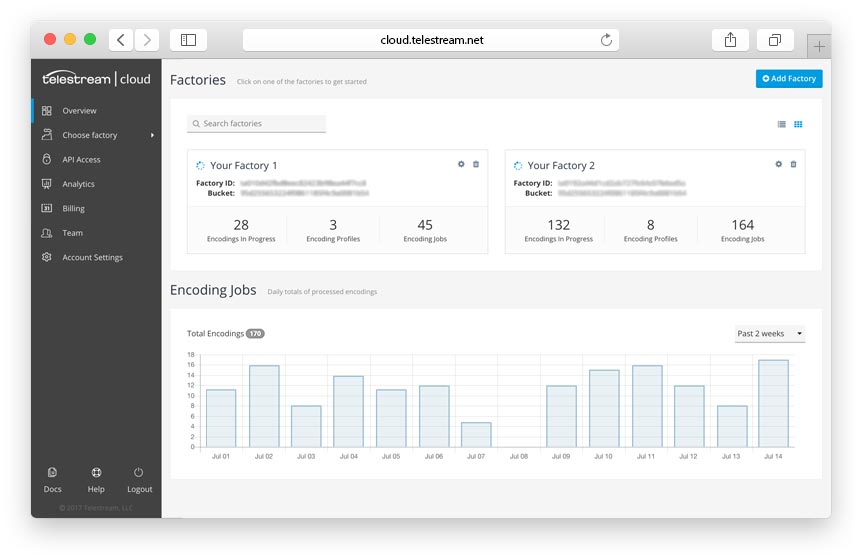Screen dimensions: 862x555
Task: Open settings gear for Your Factory 2
Action: point(778,164)
